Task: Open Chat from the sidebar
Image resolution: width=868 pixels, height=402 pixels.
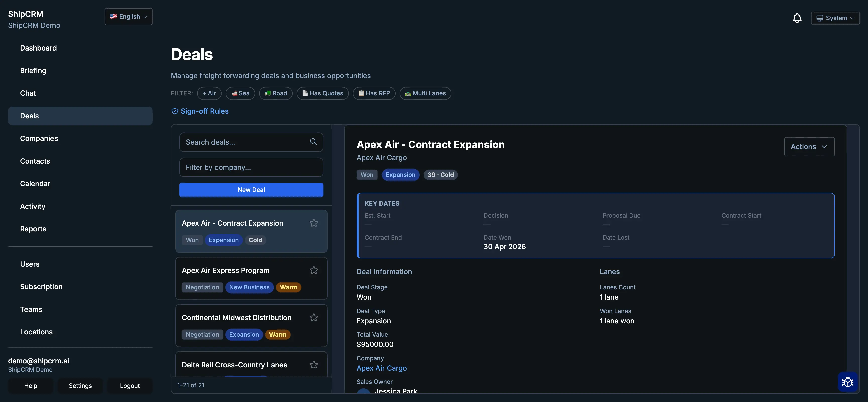Action: pyautogui.click(x=80, y=93)
